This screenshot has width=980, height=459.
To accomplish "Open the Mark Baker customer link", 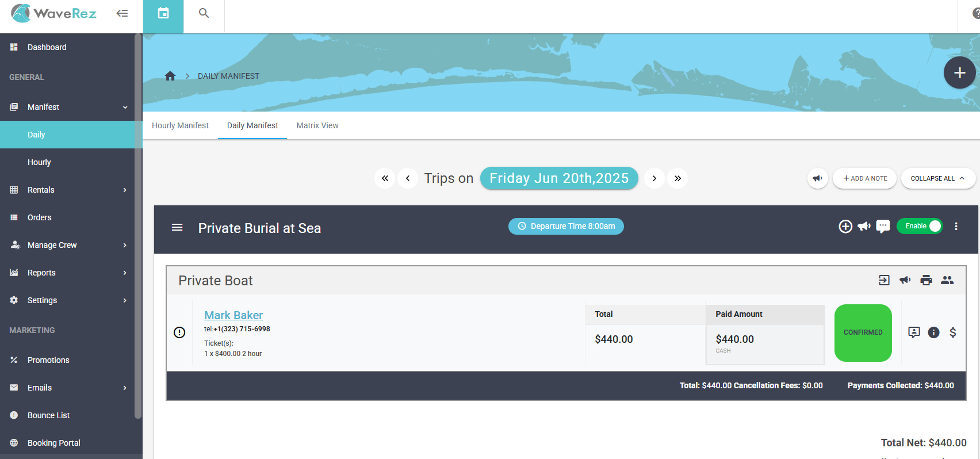I will click(233, 315).
